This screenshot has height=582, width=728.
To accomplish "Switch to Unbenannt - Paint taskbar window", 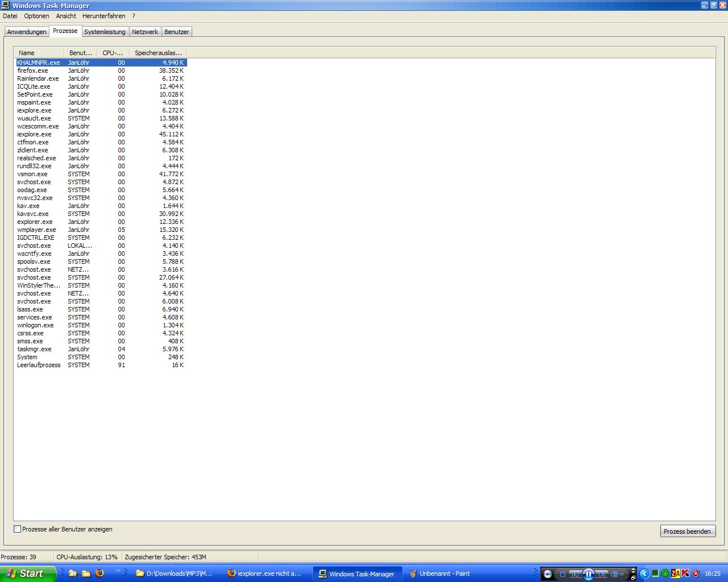I will (x=449, y=574).
